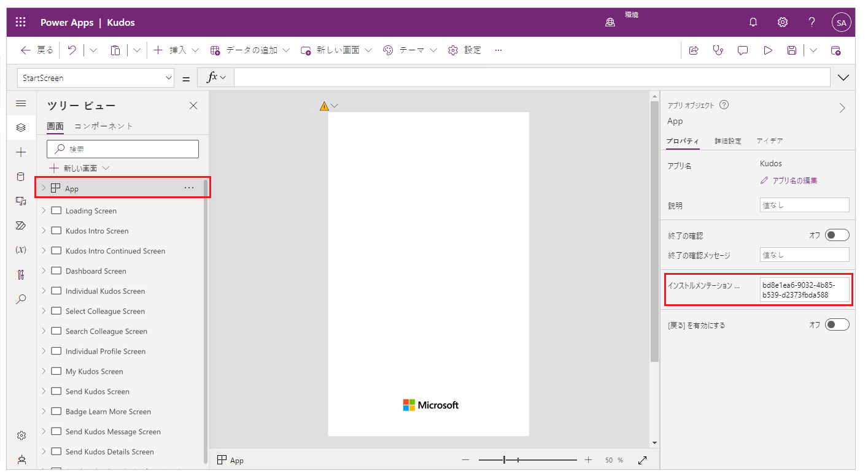This screenshot has width=868, height=476.
Task: Click the save disk icon
Action: (x=792, y=50)
